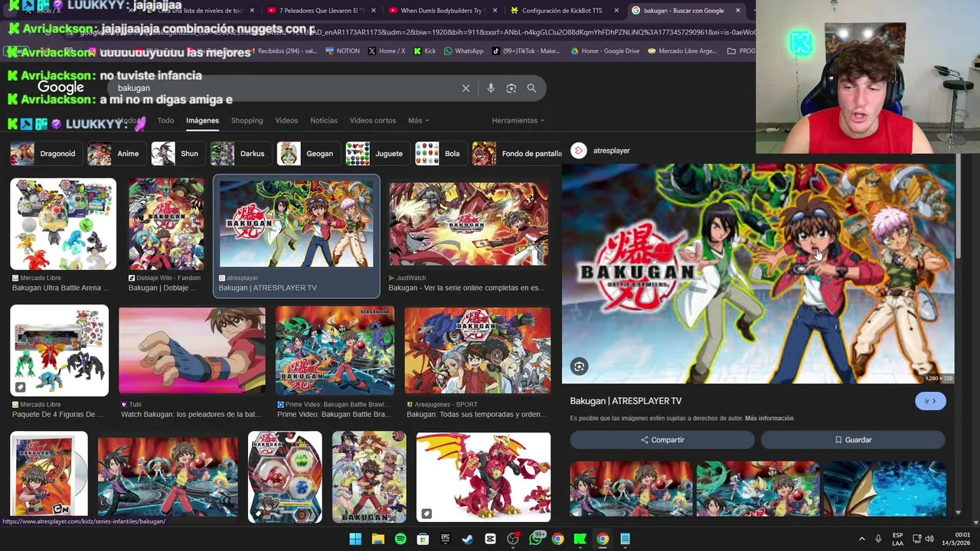Open the Más información copyright link
Viewport: 980px width, 551px height.
click(x=769, y=419)
